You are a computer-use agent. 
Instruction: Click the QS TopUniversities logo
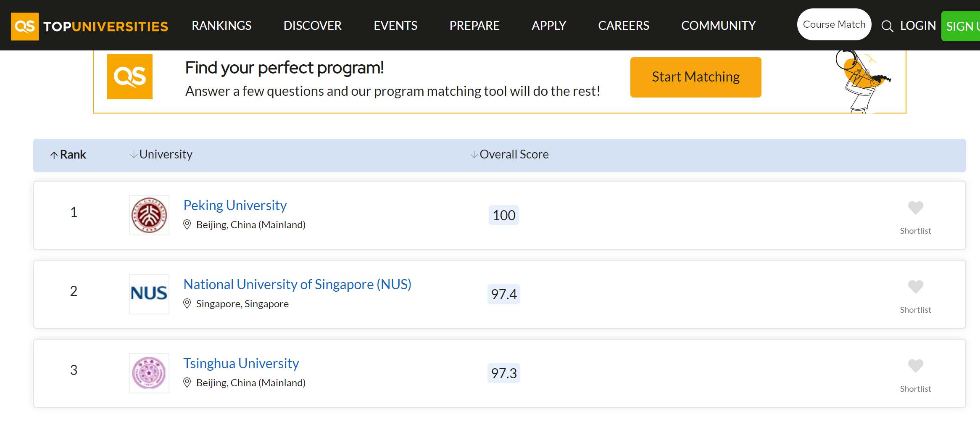point(90,26)
